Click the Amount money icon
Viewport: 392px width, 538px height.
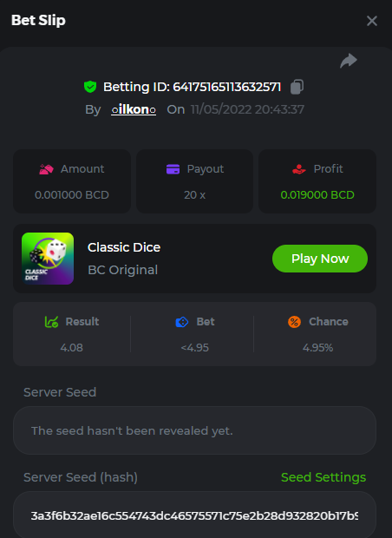[46, 169]
